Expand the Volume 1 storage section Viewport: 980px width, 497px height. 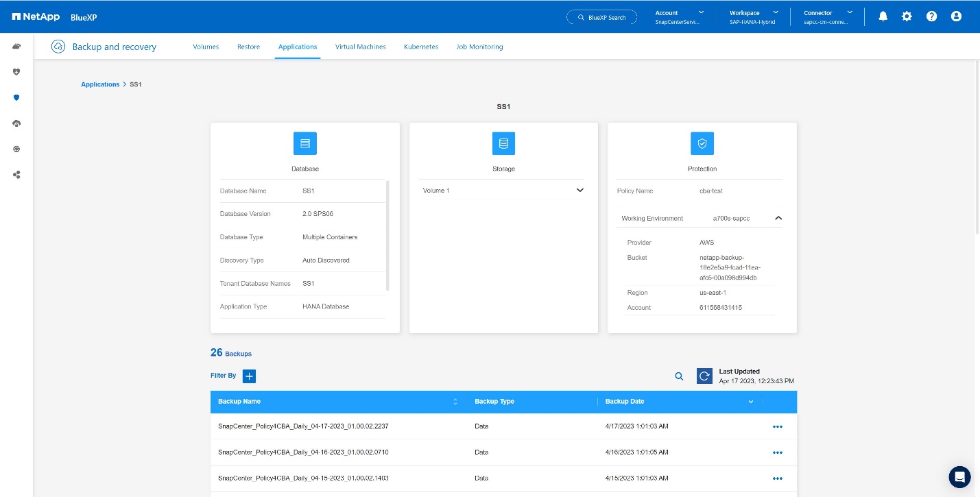point(579,190)
